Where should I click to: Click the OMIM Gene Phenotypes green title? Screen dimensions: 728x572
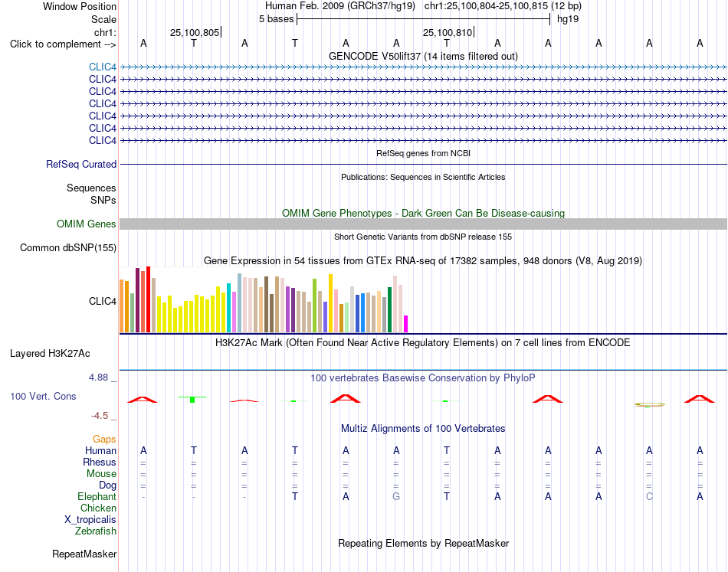pos(424,213)
